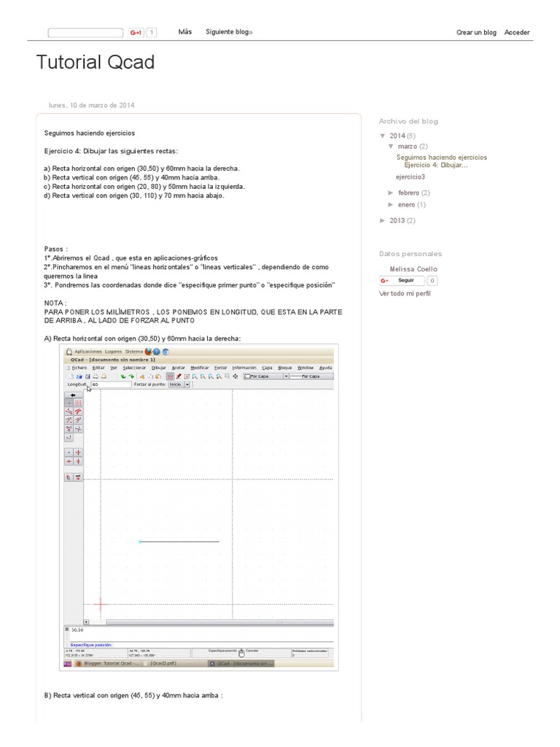Click the Zoom out magnifier in QCad
560x747 pixels.
pos(203,376)
